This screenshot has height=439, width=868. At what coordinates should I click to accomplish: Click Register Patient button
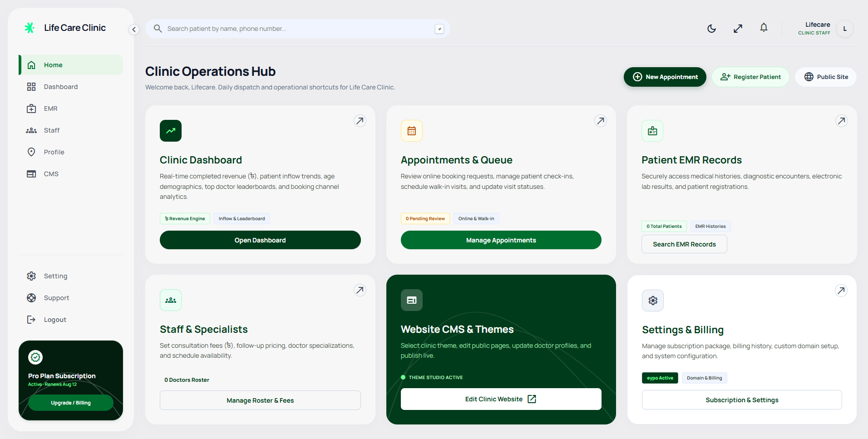(x=750, y=77)
